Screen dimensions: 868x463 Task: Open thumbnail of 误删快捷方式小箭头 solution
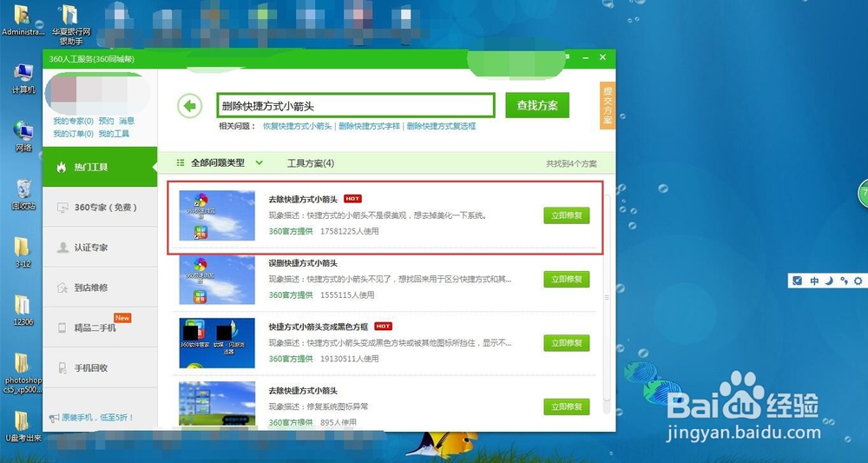coord(217,279)
